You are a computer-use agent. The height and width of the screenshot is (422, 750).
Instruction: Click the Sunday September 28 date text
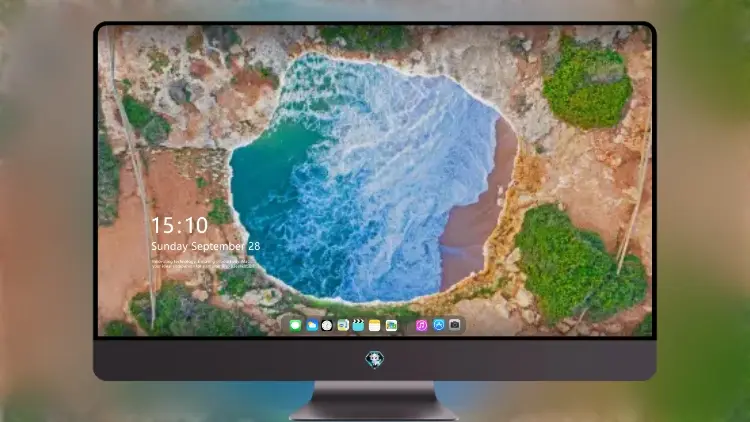pos(206,246)
